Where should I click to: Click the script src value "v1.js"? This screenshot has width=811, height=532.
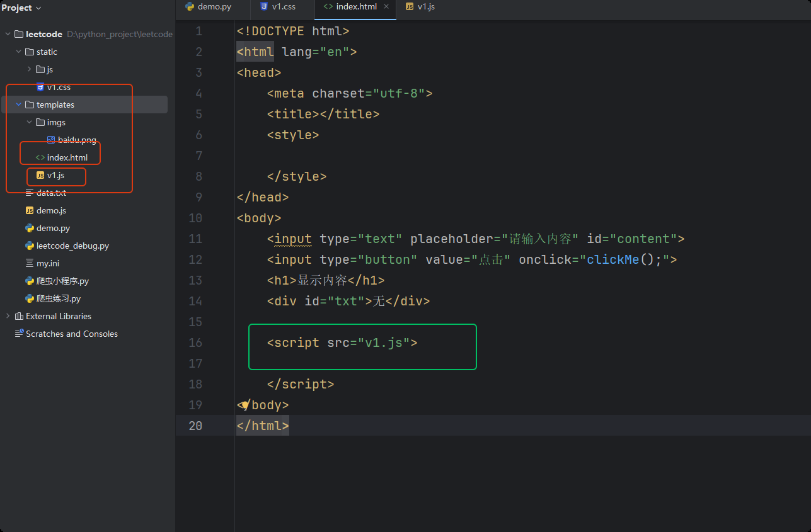click(384, 342)
